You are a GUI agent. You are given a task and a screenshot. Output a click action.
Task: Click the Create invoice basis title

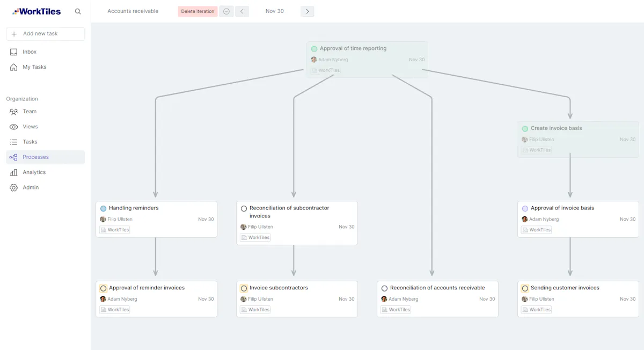click(x=557, y=128)
